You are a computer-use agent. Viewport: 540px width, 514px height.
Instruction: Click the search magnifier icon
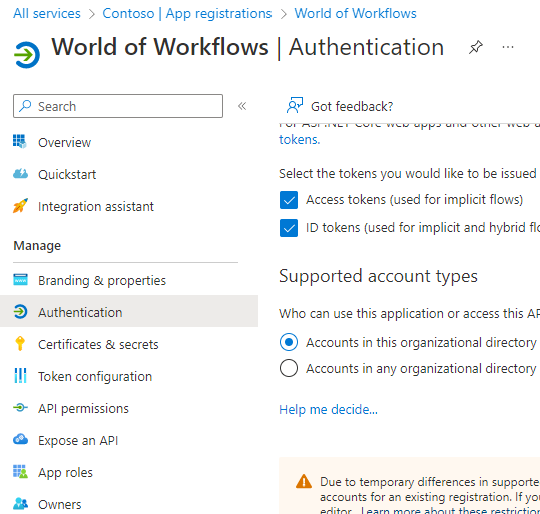pyautogui.click(x=25, y=106)
